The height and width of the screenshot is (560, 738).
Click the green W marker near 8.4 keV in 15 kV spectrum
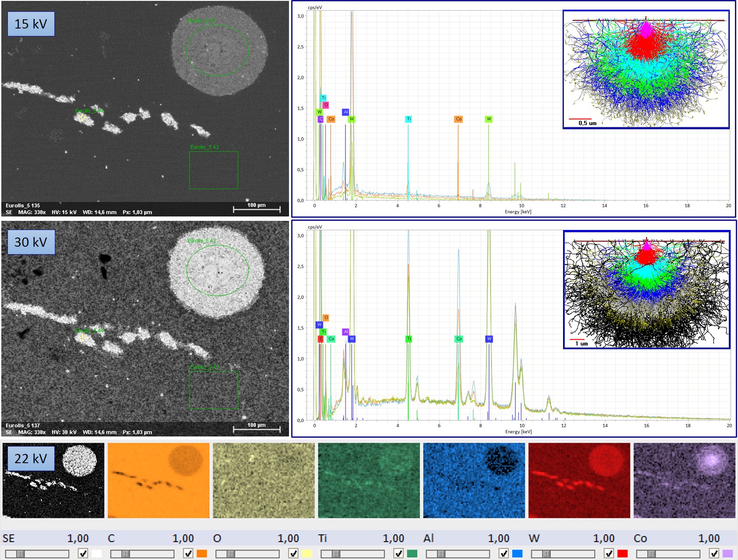[x=488, y=119]
